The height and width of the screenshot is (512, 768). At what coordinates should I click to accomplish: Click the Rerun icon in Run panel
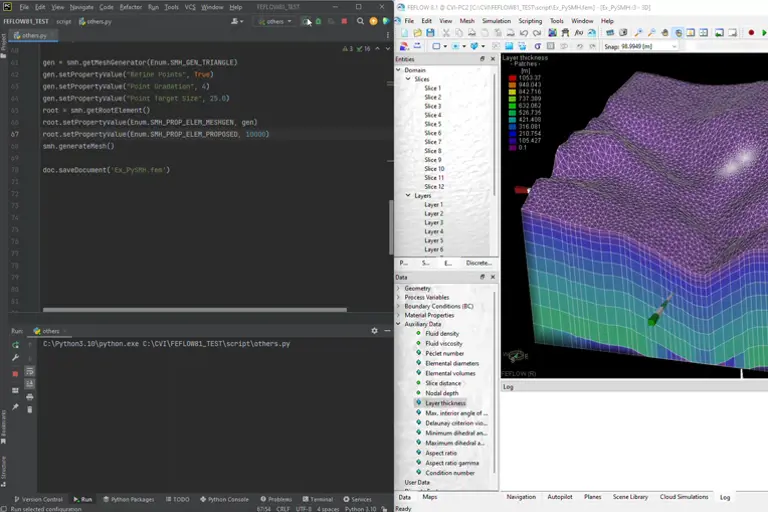pos(15,344)
